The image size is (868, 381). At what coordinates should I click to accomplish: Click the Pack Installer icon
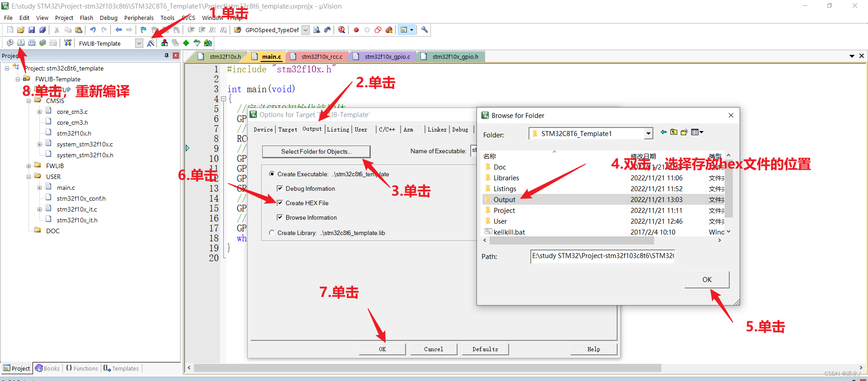click(208, 43)
